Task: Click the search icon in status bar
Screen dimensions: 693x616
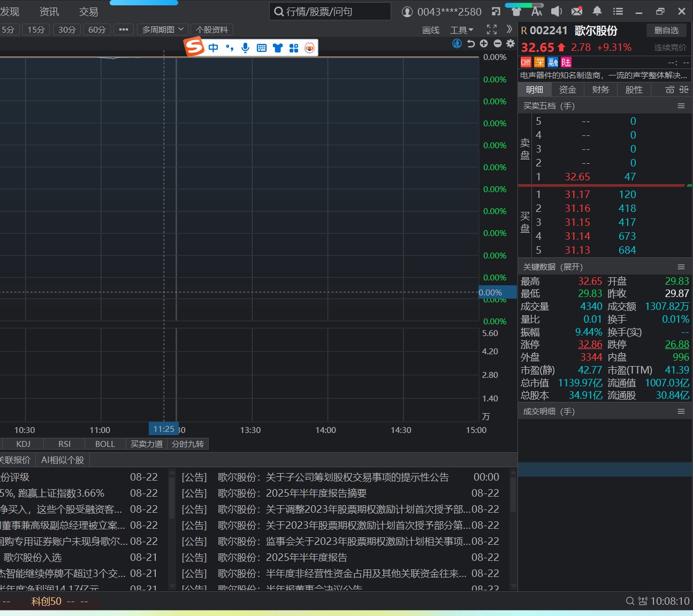Action: (x=630, y=601)
